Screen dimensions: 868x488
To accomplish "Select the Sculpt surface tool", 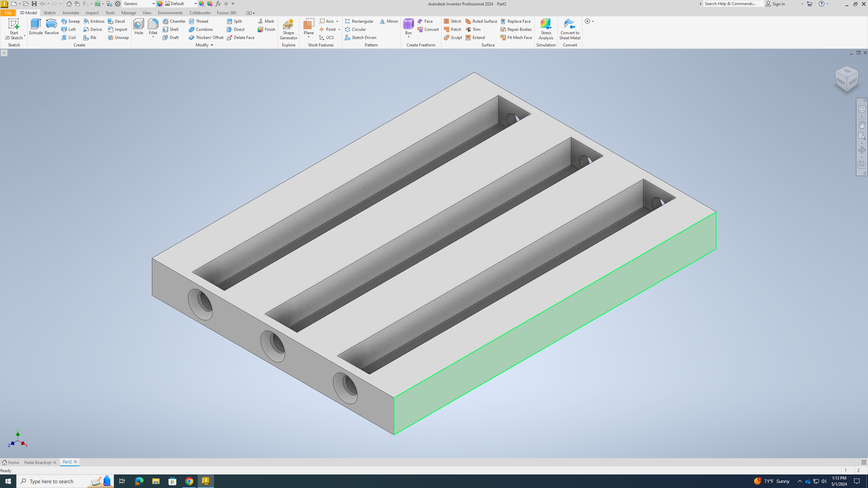I will pyautogui.click(x=453, y=37).
